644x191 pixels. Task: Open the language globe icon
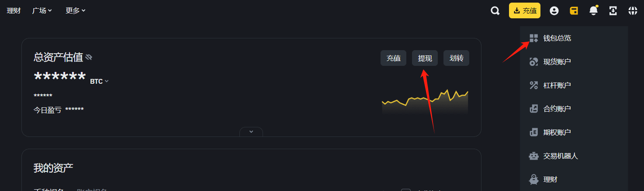[633, 11]
